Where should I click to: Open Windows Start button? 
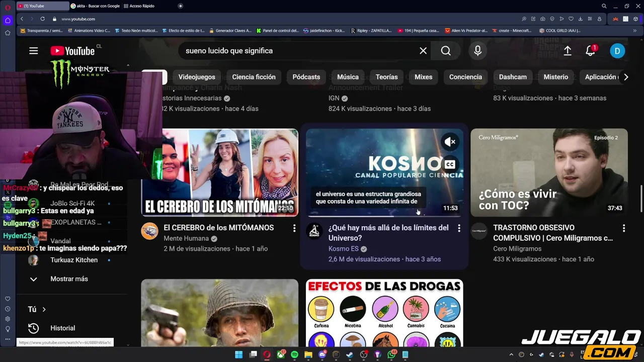pyautogui.click(x=238, y=355)
